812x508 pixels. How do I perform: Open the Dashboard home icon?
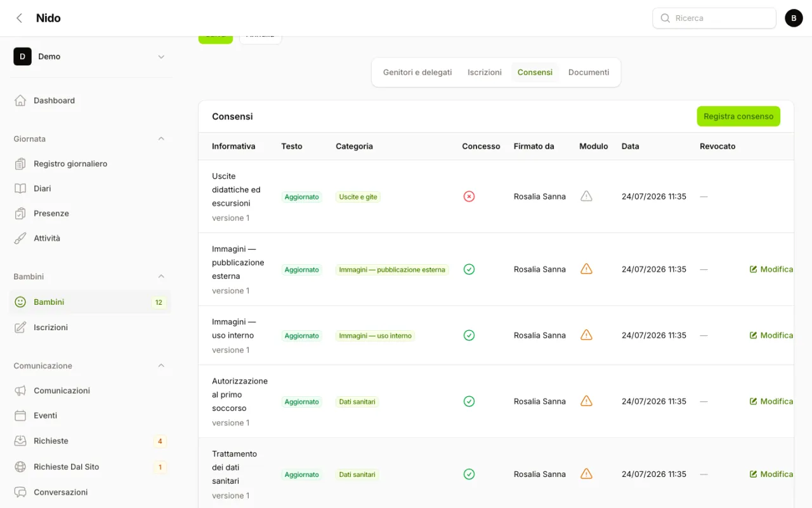tap(20, 100)
